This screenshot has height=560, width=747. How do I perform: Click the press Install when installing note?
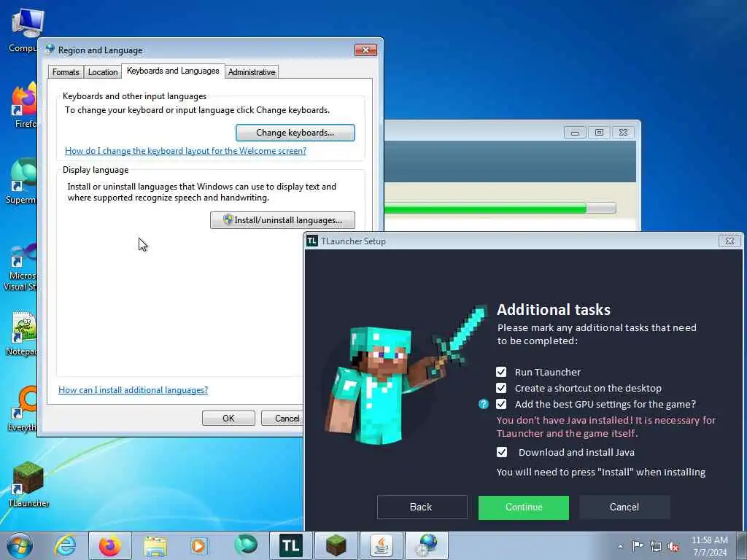point(601,472)
